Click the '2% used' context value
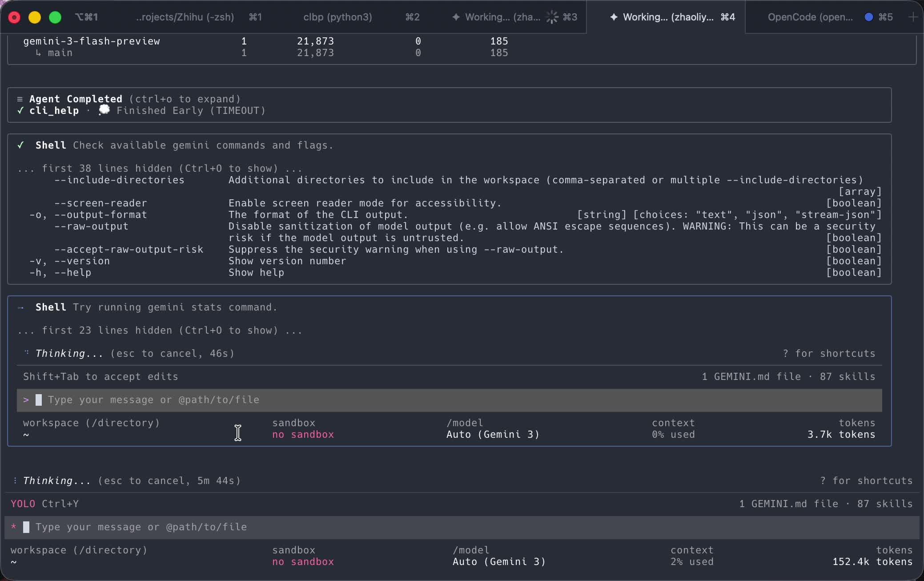 coord(692,561)
